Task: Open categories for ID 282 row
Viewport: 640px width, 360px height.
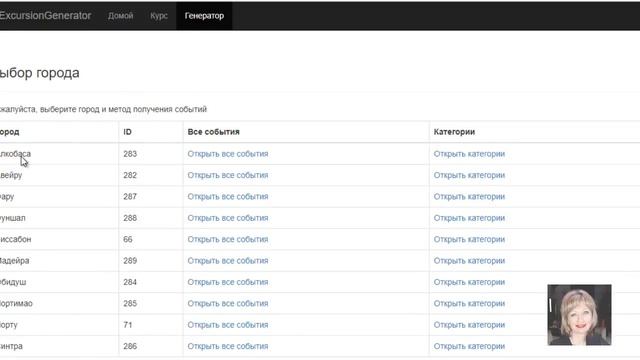Action: (x=469, y=175)
